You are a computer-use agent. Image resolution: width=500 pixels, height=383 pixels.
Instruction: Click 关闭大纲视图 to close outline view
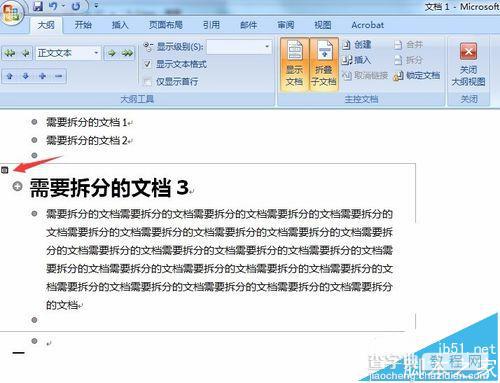coord(468,64)
